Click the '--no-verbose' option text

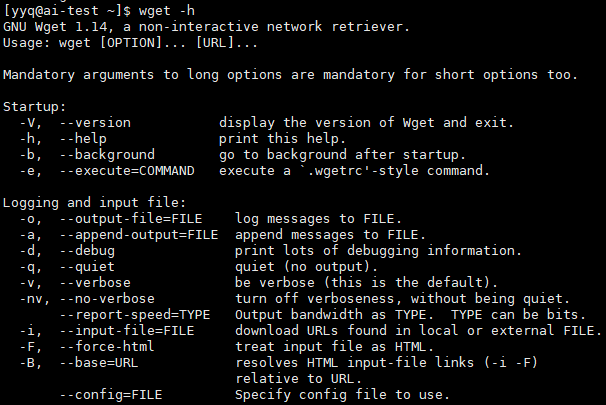(107, 299)
